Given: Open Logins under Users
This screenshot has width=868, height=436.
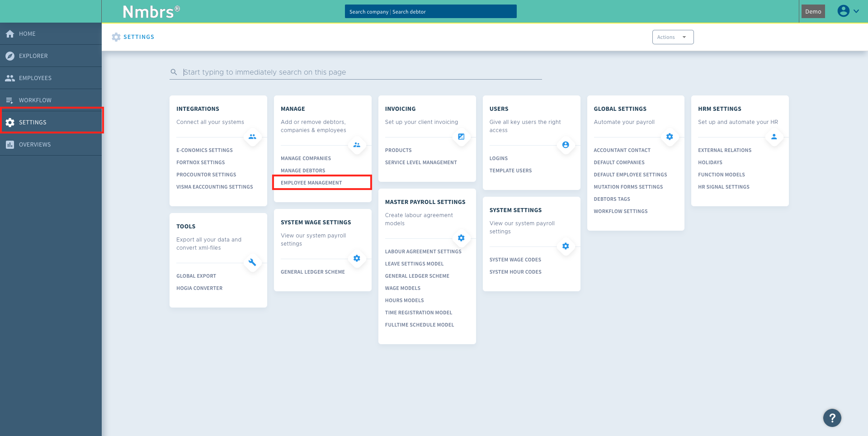Looking at the screenshot, I should tap(498, 158).
